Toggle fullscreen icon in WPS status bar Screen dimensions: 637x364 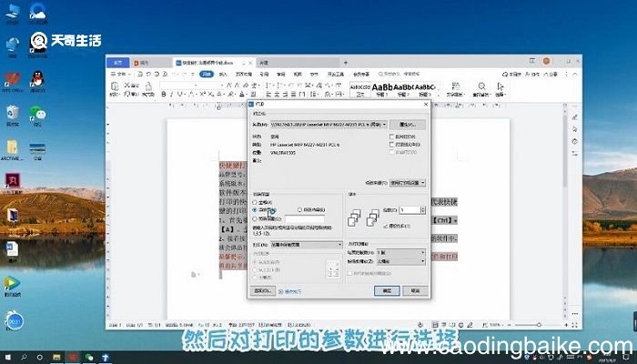pos(575,325)
